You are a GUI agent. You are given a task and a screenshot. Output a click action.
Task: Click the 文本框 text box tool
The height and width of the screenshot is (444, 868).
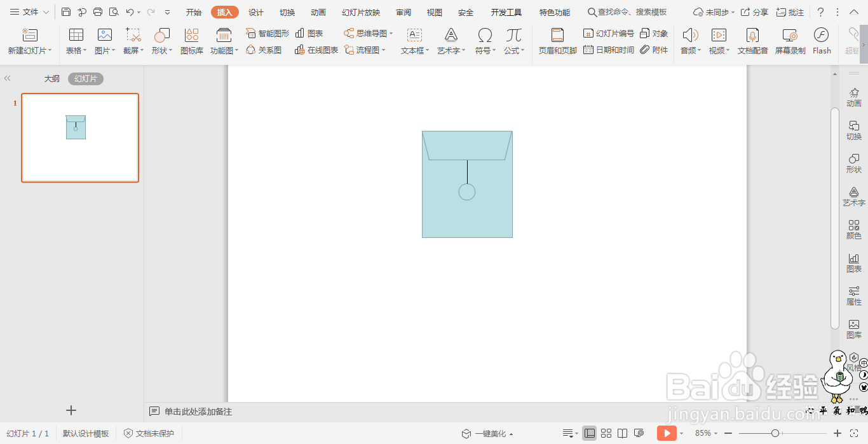point(415,41)
